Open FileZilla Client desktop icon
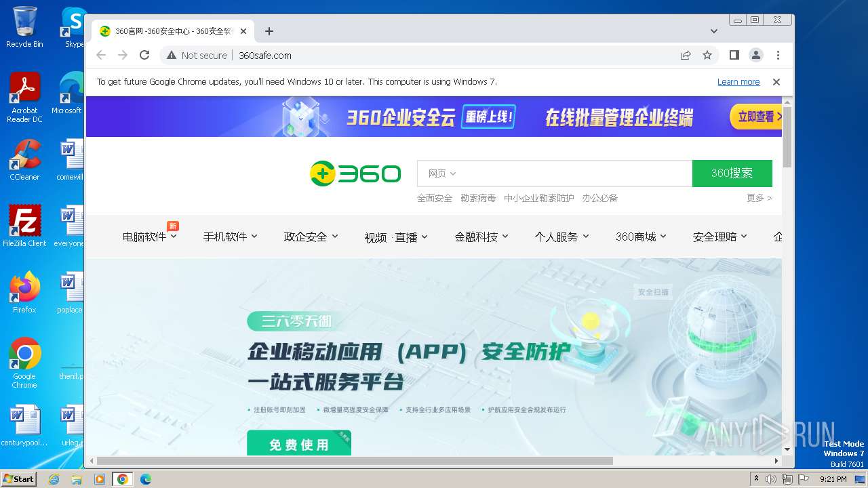Viewport: 868px width, 488px height. point(24,226)
